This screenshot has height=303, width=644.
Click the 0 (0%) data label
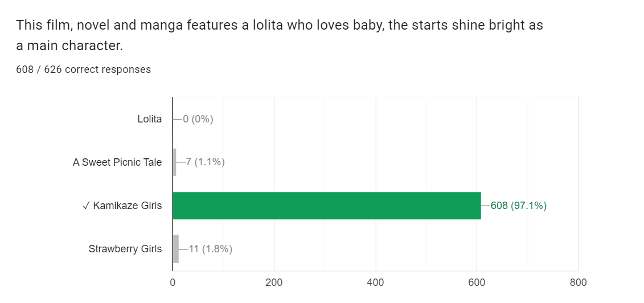[x=198, y=119]
